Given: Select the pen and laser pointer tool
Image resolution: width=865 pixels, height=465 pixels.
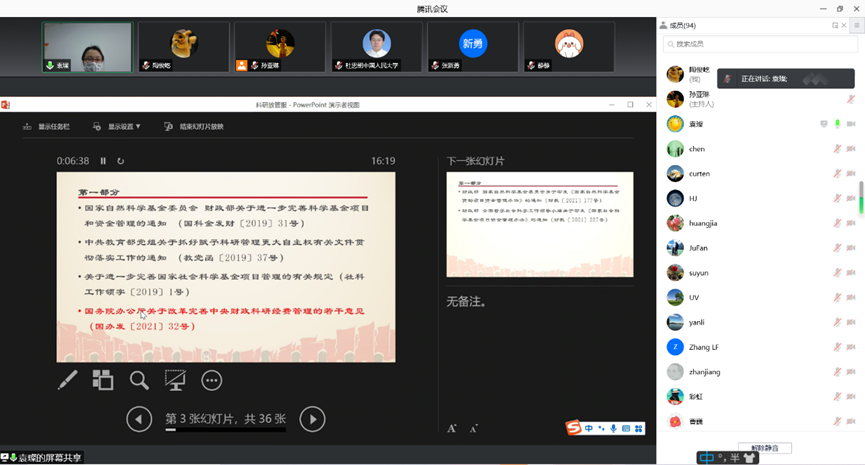Looking at the screenshot, I should coord(67,380).
